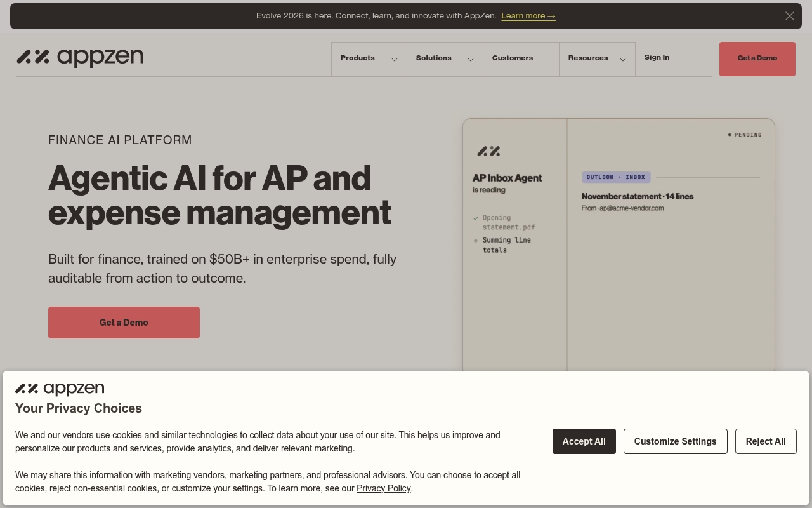Click the ap@acme-vendor.com sender line

coord(622,208)
